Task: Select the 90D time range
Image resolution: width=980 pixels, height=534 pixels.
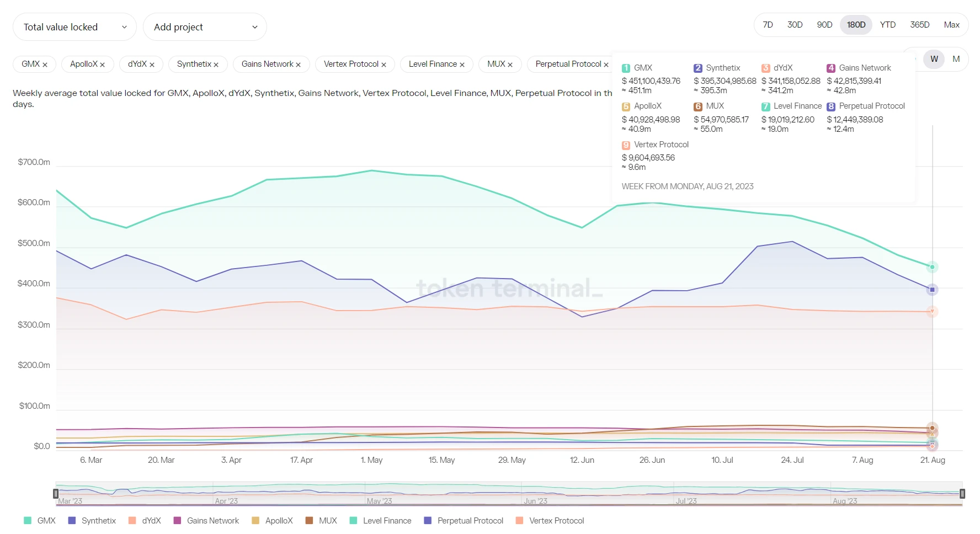Action: click(x=824, y=25)
